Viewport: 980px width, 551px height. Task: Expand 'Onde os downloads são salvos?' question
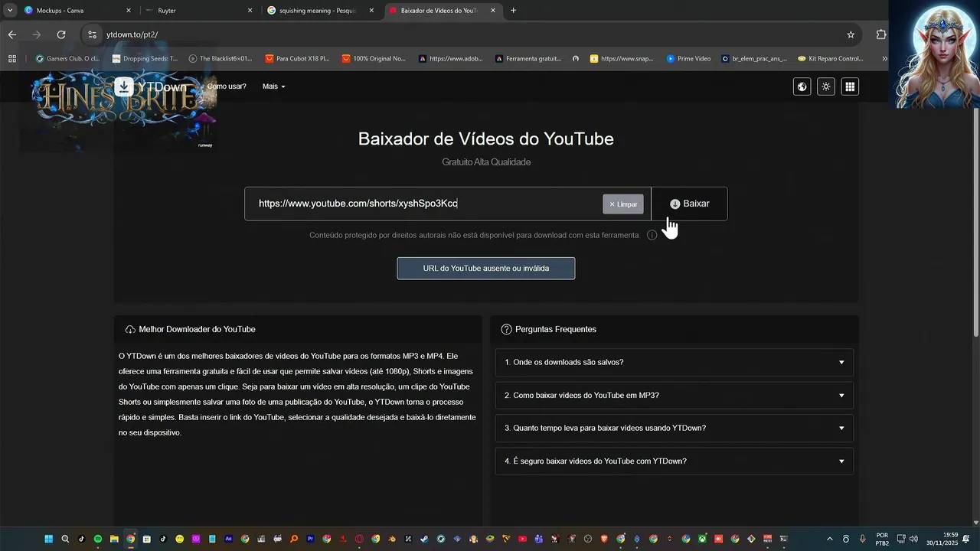click(674, 362)
